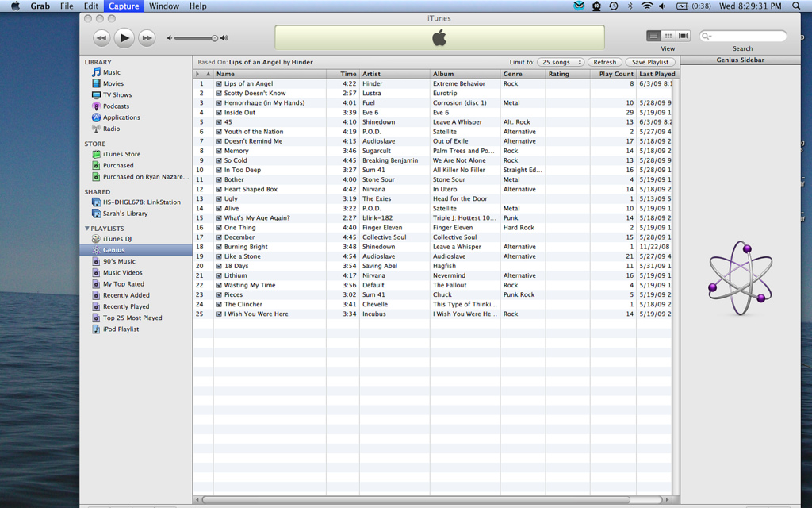812x508 pixels.
Task: Click the Play button
Action: [124, 38]
